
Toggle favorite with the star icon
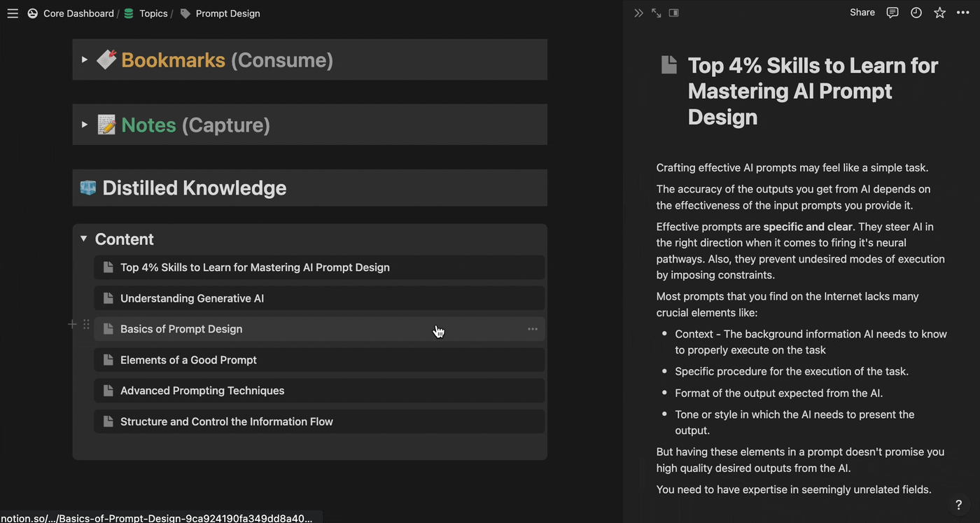(x=939, y=13)
